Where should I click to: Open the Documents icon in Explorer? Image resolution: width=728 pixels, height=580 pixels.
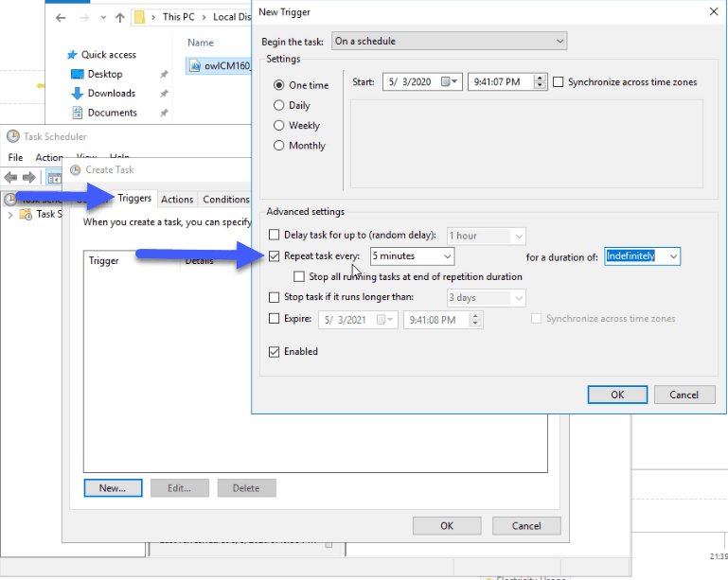click(x=78, y=113)
